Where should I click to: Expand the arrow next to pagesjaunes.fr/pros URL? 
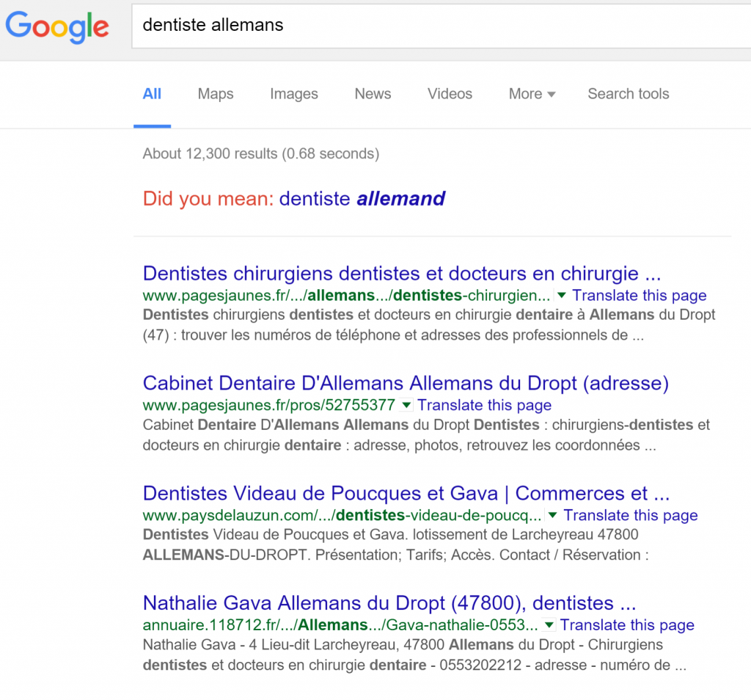[406, 404]
